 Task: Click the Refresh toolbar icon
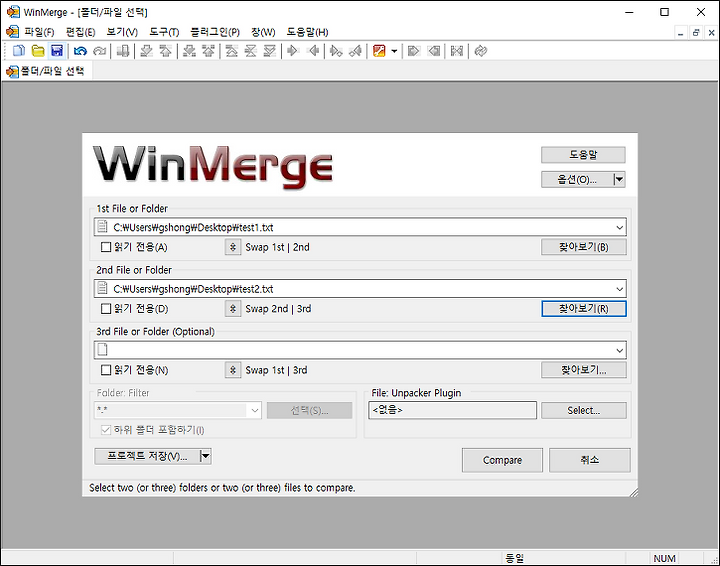tap(481, 51)
